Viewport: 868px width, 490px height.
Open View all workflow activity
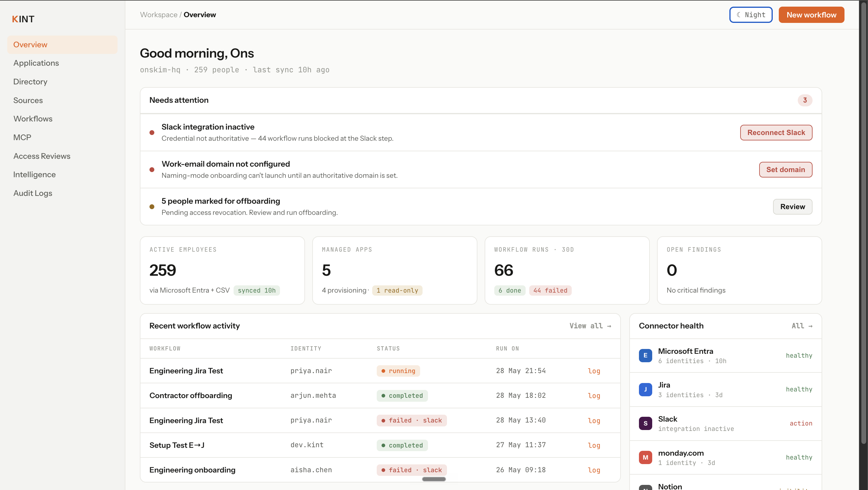tap(590, 325)
